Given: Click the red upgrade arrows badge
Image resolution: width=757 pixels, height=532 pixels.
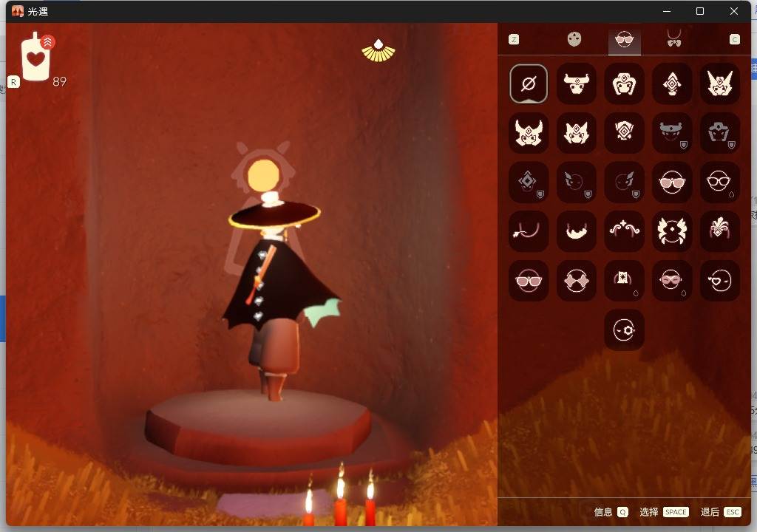Looking at the screenshot, I should click(47, 42).
